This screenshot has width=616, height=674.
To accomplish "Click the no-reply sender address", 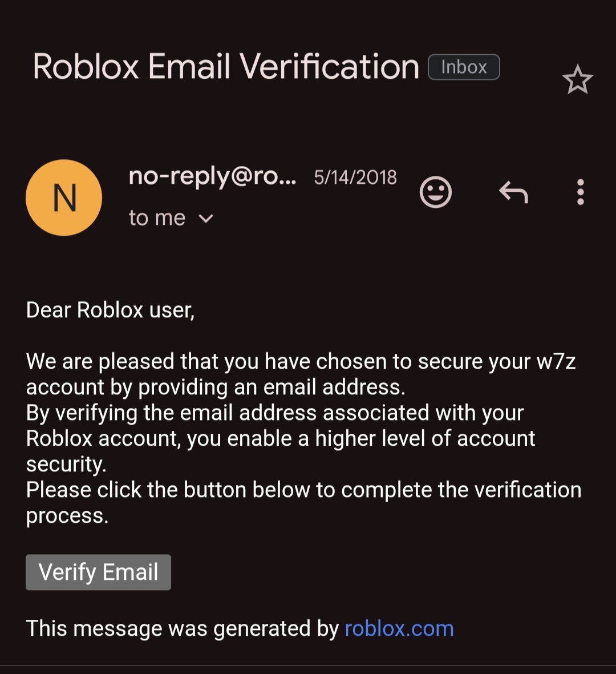I will click(x=212, y=177).
